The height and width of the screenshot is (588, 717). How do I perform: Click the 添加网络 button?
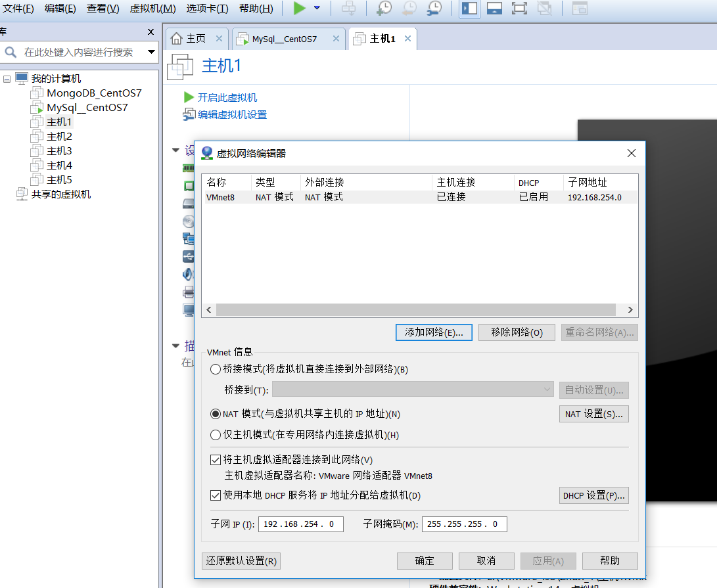[x=434, y=332]
